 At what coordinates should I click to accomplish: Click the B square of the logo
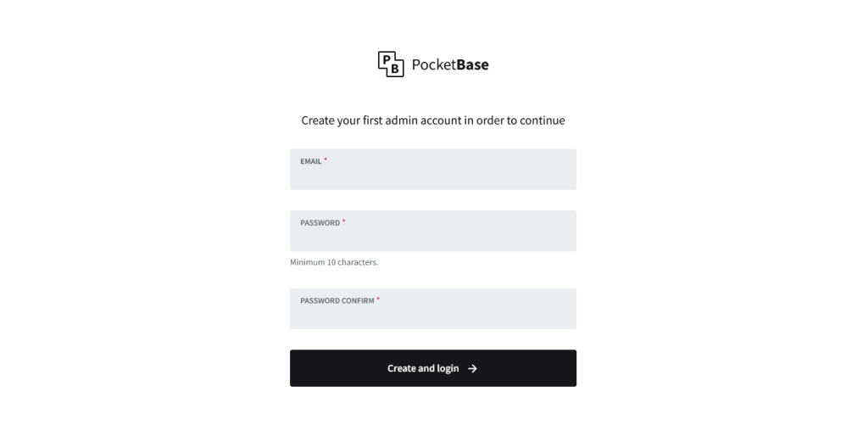tap(395, 69)
